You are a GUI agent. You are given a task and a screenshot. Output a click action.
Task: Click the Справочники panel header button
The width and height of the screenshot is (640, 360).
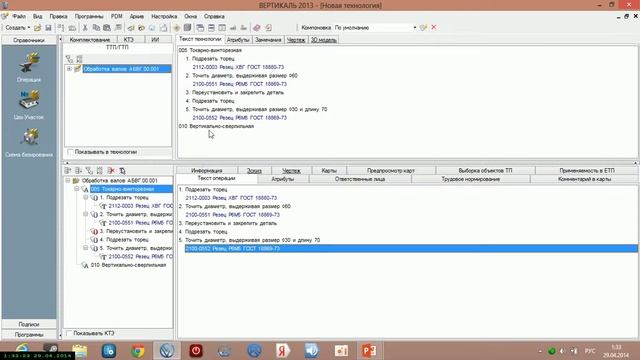click(29, 40)
